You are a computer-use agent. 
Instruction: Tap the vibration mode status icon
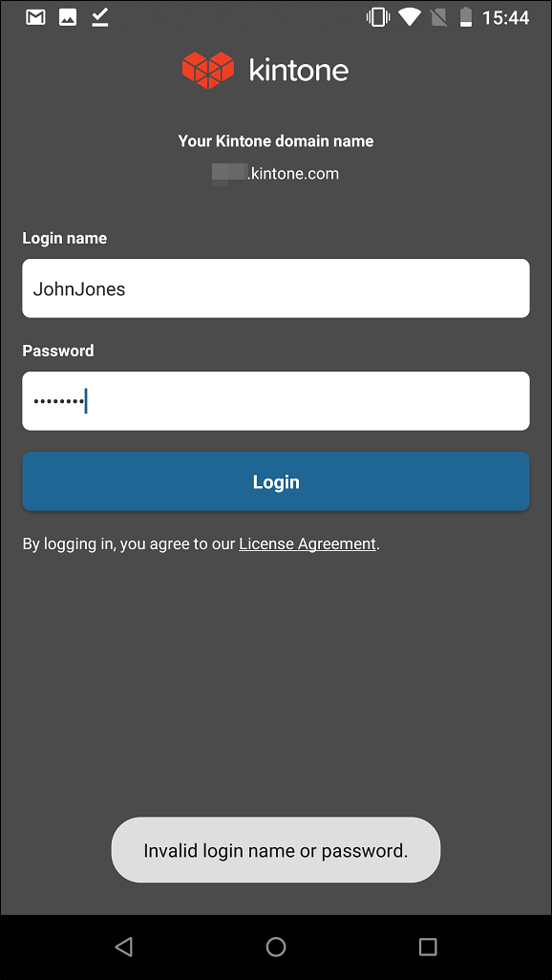[x=378, y=16]
